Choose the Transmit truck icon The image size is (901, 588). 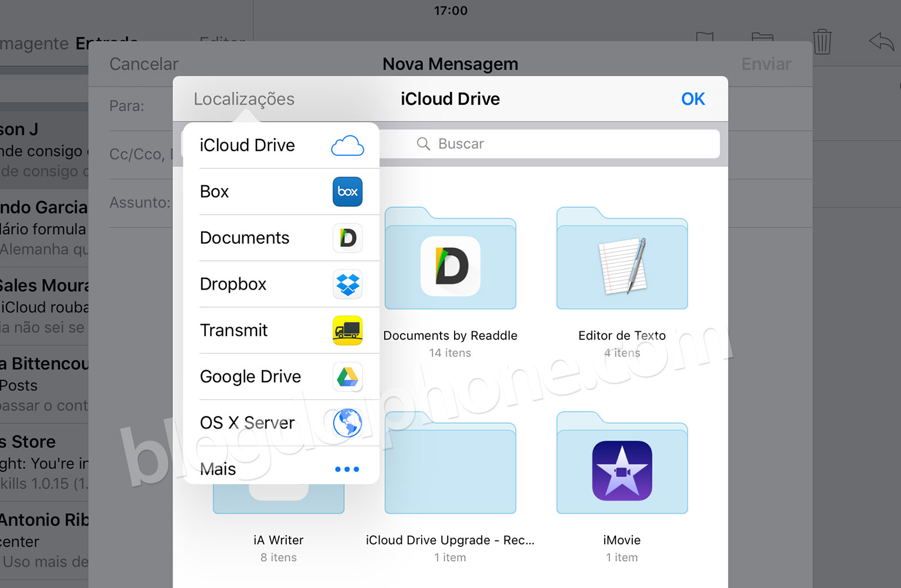tap(347, 331)
